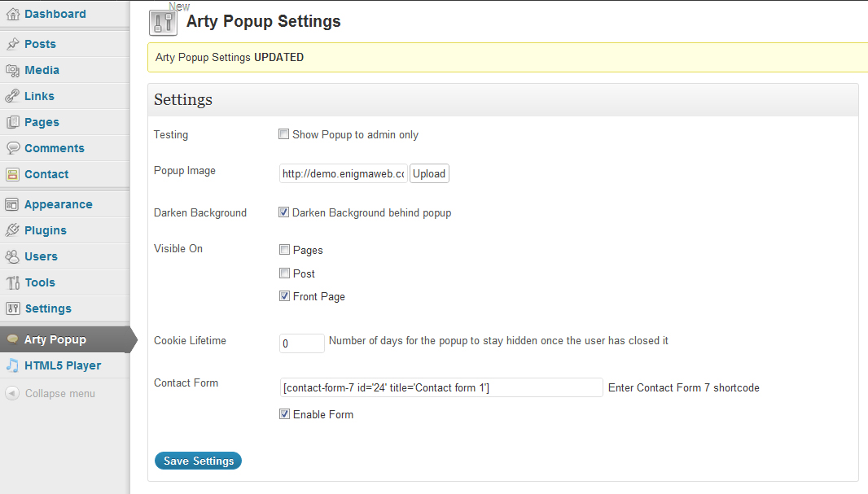Click the Links chain icon
Image resolution: width=868 pixels, height=494 pixels.
pyautogui.click(x=12, y=96)
